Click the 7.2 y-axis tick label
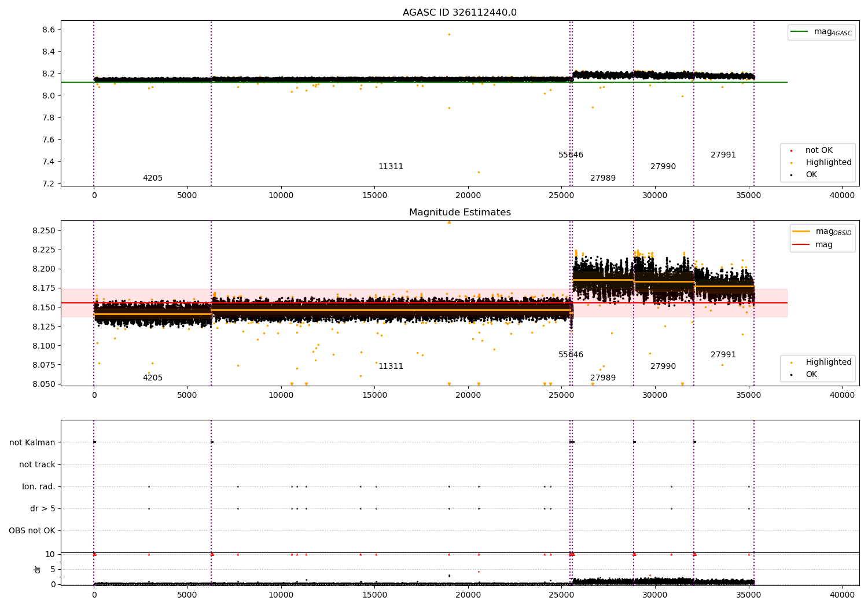 (49, 184)
